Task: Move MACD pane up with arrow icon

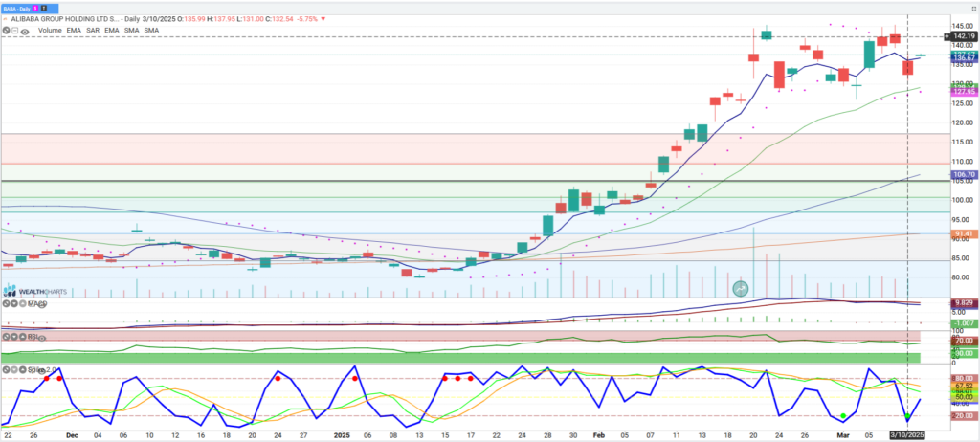Action: tap(23, 304)
